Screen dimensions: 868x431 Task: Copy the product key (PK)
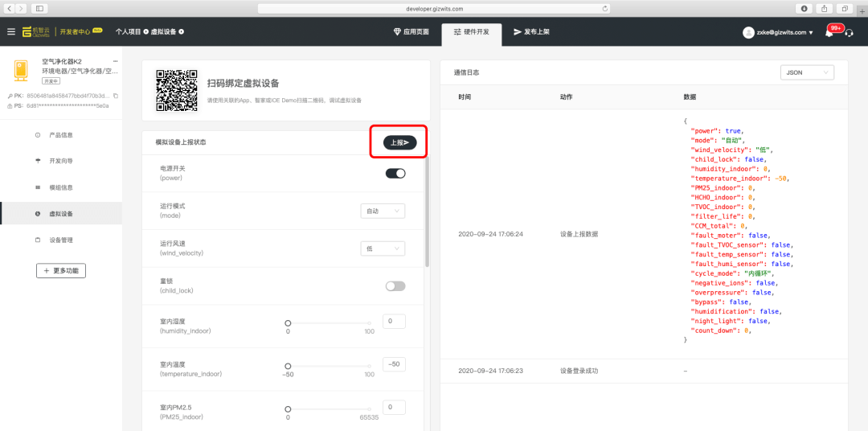click(115, 96)
